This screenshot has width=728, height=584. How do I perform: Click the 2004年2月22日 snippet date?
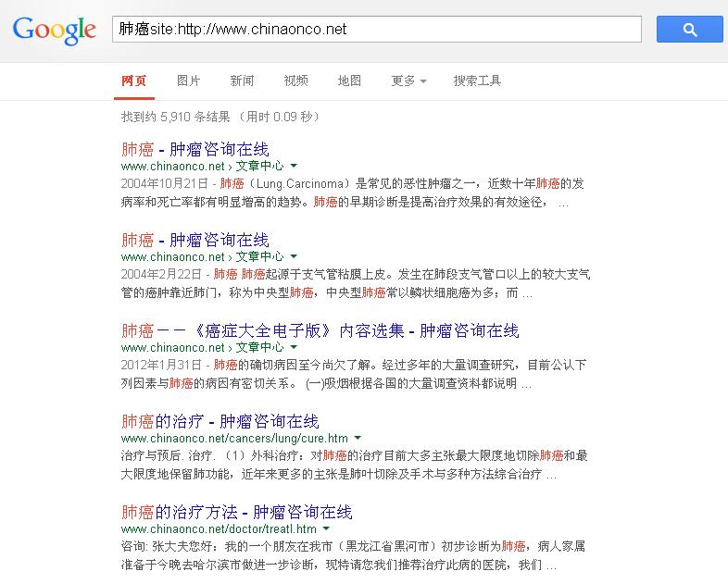point(161,274)
